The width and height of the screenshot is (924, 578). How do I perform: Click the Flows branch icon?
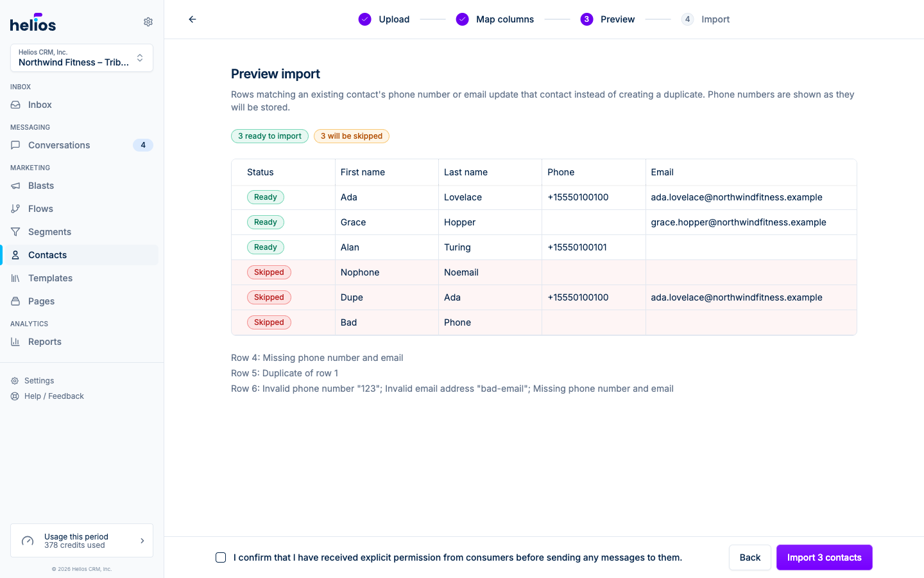coord(15,209)
